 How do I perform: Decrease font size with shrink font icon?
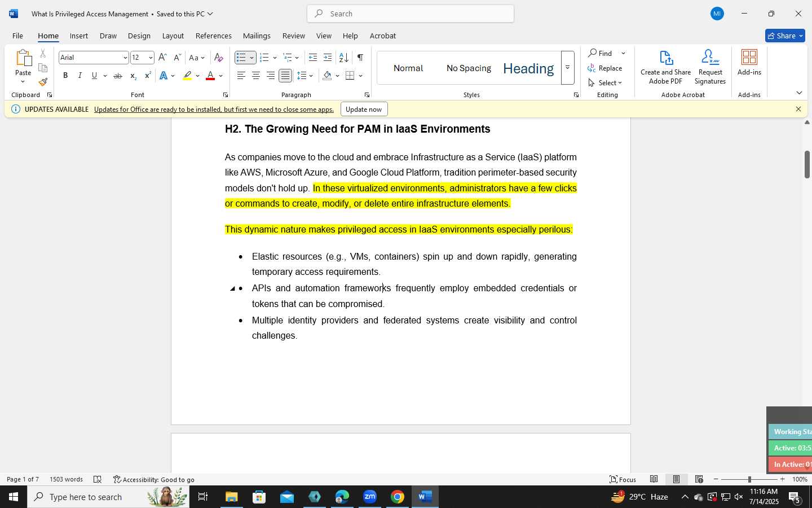click(177, 58)
